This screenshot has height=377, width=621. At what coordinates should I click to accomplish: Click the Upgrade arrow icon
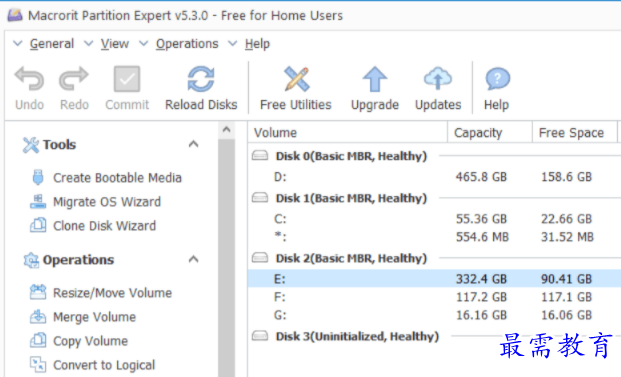pos(375,78)
